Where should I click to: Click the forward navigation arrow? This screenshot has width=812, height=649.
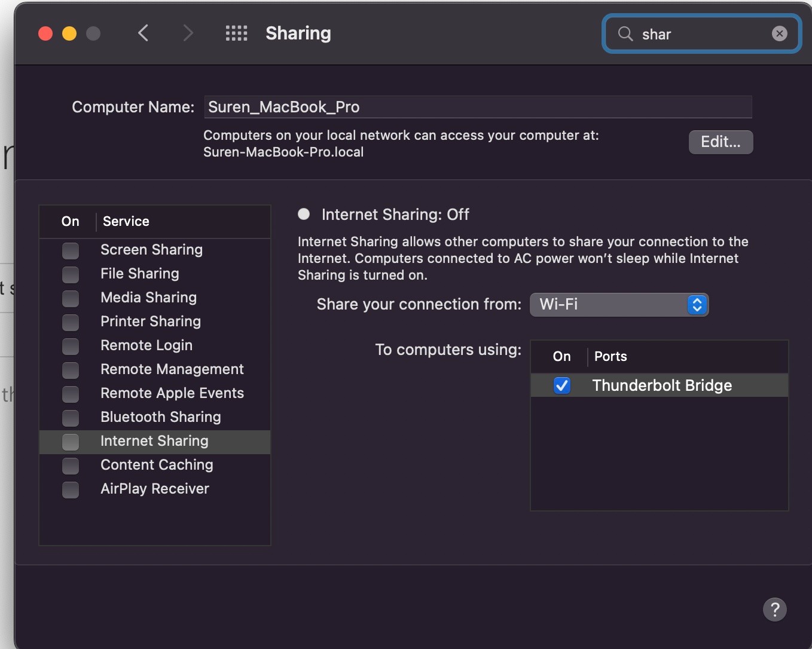pyautogui.click(x=188, y=33)
